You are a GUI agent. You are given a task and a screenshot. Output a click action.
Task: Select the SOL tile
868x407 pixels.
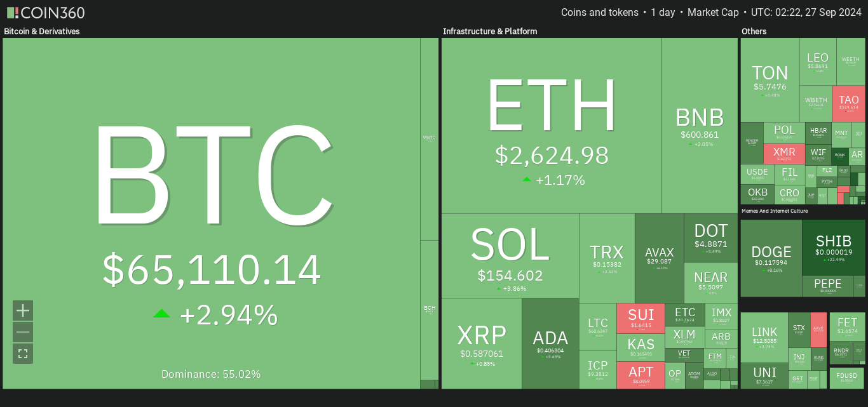[x=510, y=256]
